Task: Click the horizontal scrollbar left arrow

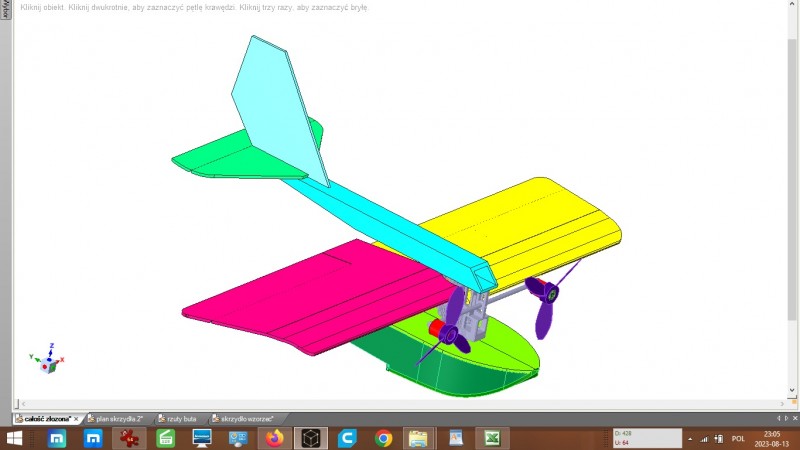Action: [23, 404]
